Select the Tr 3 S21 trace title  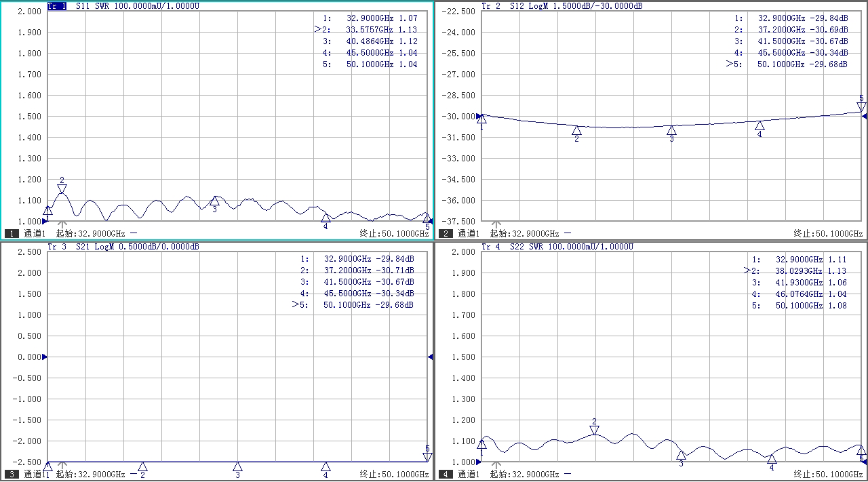57,247
